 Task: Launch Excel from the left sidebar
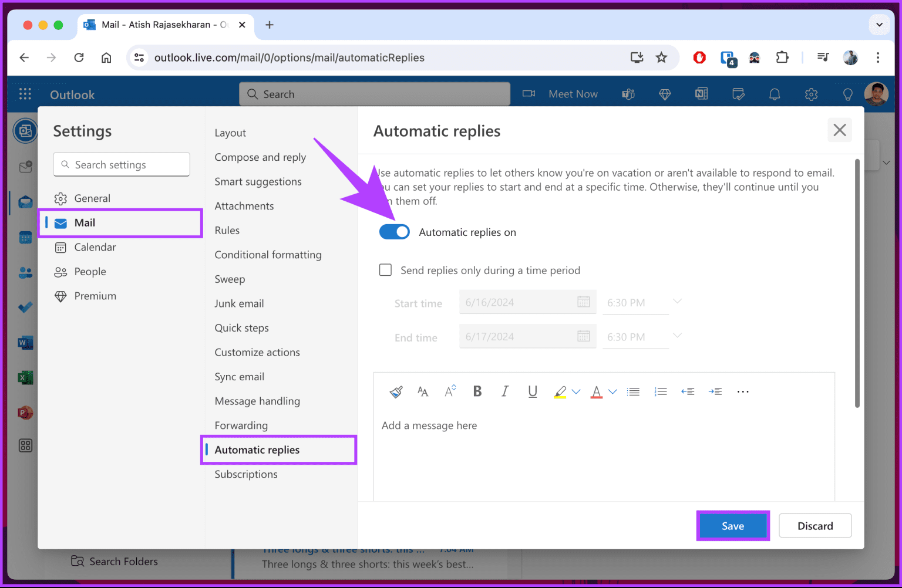[25, 377]
